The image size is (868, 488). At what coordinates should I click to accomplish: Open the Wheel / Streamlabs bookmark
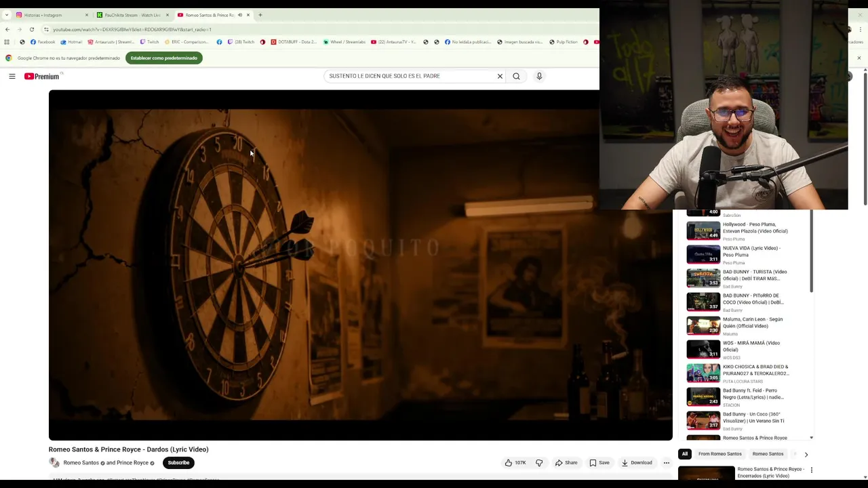click(344, 42)
